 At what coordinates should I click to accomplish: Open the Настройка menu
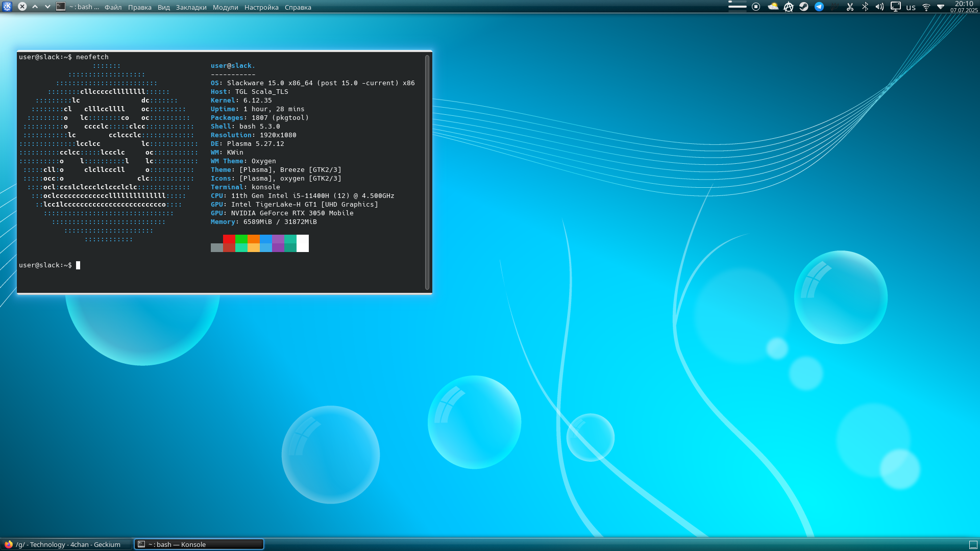click(261, 7)
